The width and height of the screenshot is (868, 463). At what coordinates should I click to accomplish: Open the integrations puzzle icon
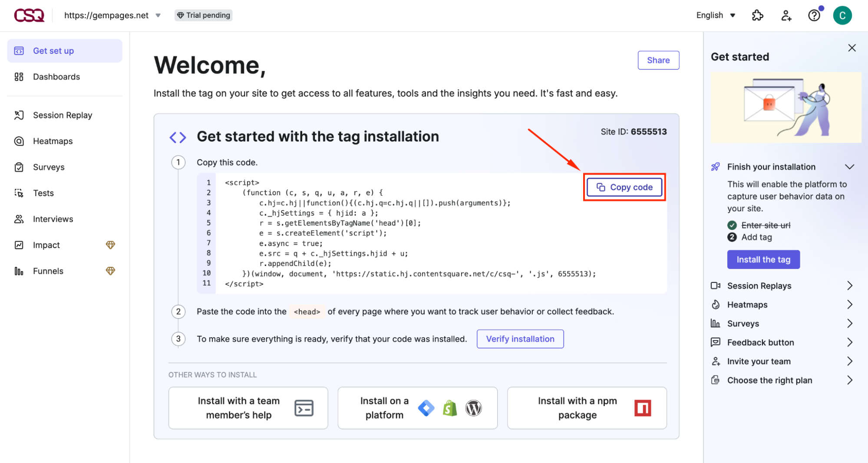click(757, 16)
